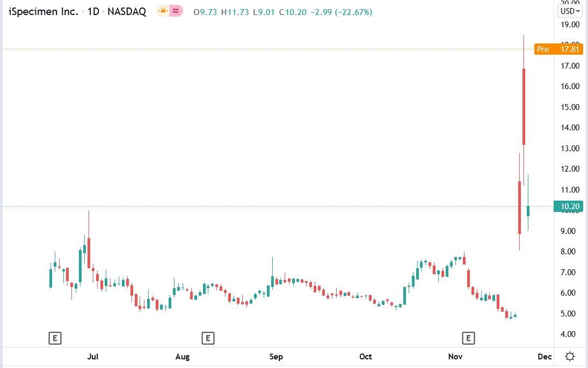Click the blue 10.20 price tag

coord(569,206)
